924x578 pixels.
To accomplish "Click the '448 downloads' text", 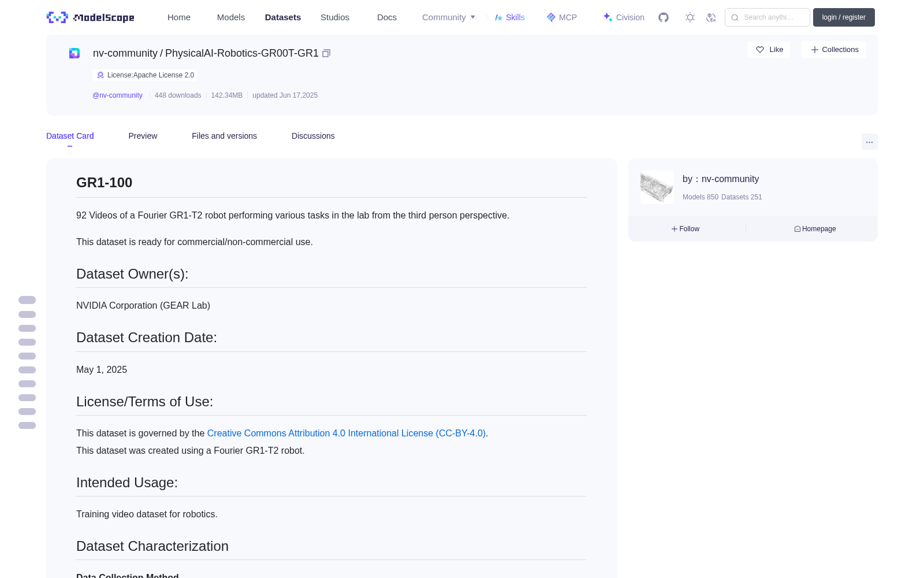I will [178, 95].
